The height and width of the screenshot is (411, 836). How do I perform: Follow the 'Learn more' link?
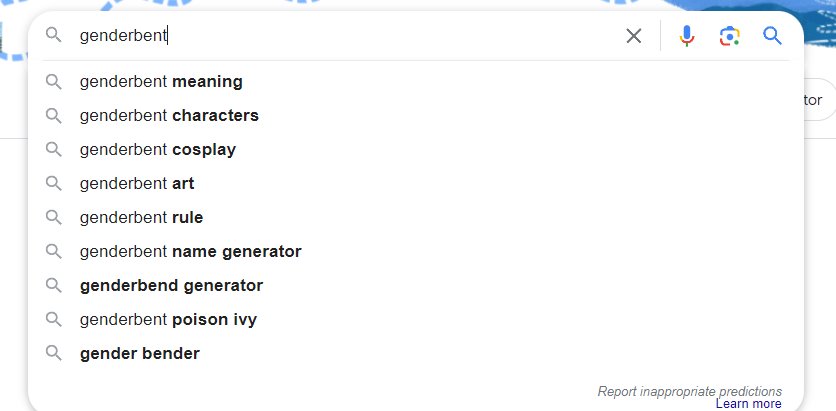748,404
